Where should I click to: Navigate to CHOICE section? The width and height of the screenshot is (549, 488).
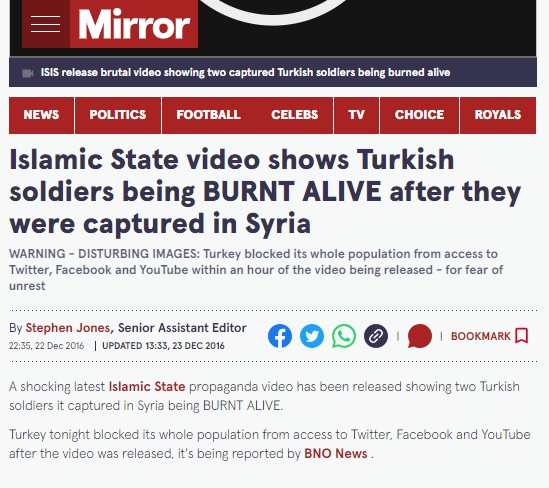tap(419, 115)
